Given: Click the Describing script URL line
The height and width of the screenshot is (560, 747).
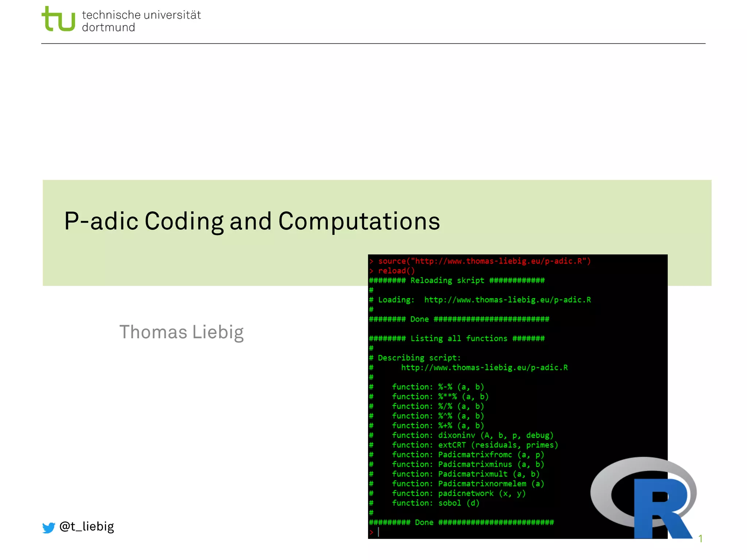Looking at the screenshot, I should coord(484,367).
